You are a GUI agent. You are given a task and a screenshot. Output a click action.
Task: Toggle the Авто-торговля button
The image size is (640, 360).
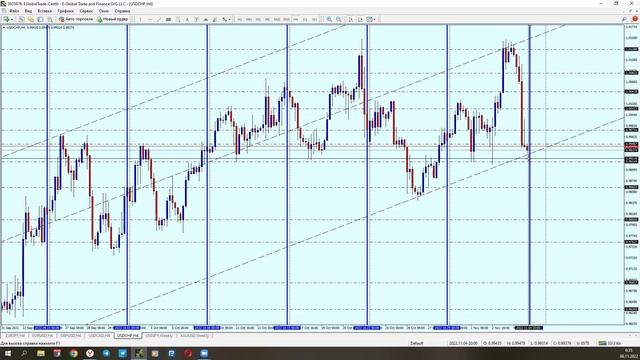[x=76, y=19]
